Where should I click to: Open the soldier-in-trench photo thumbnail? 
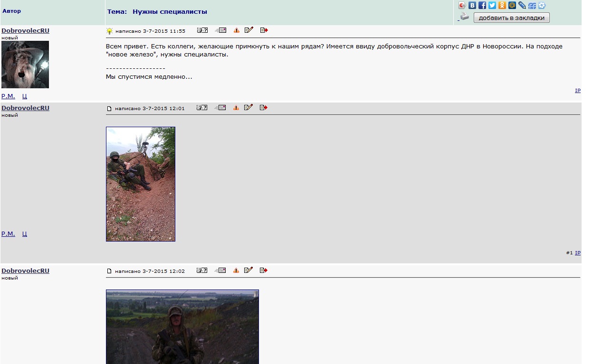tap(141, 184)
